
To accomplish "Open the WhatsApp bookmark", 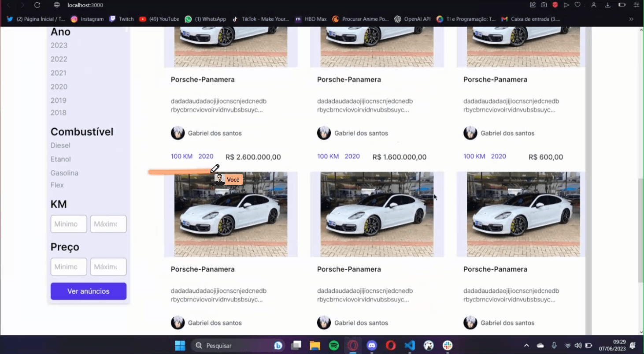I will point(206,19).
